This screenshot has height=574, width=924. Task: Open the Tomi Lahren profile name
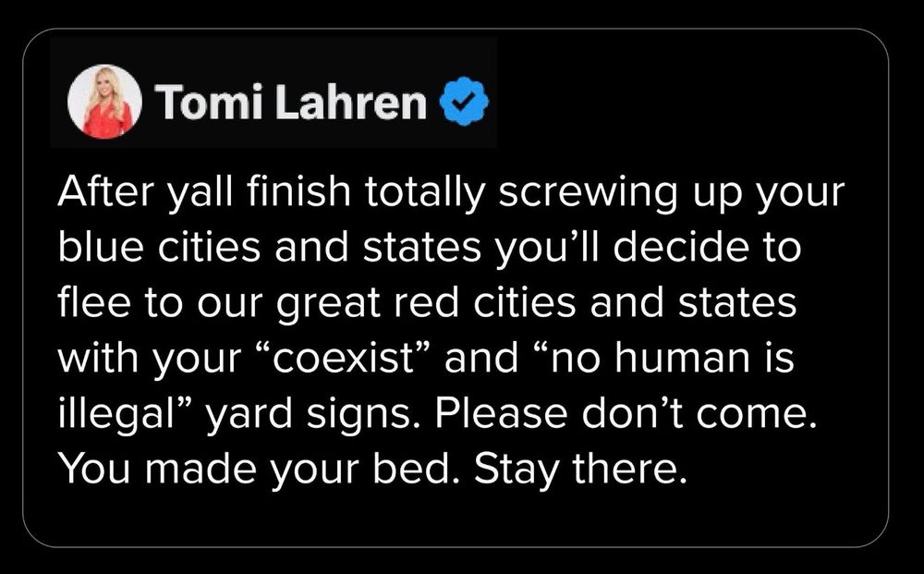point(291,102)
